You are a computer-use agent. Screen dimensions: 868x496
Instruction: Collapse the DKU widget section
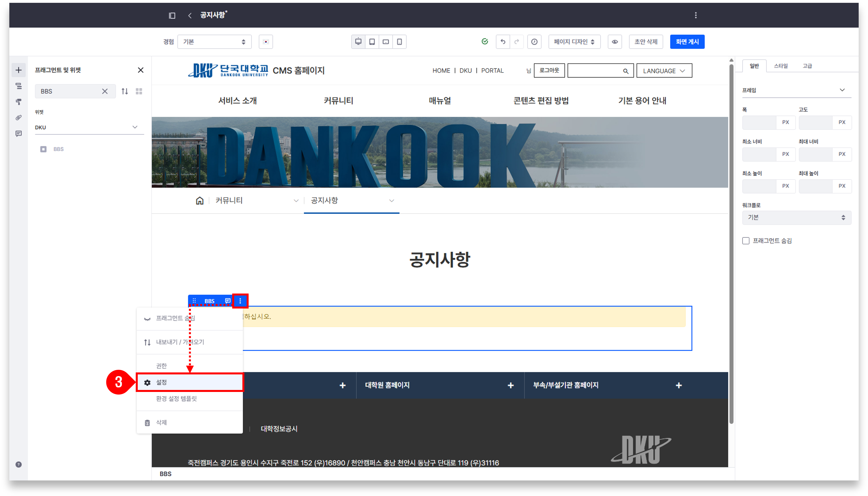point(135,127)
